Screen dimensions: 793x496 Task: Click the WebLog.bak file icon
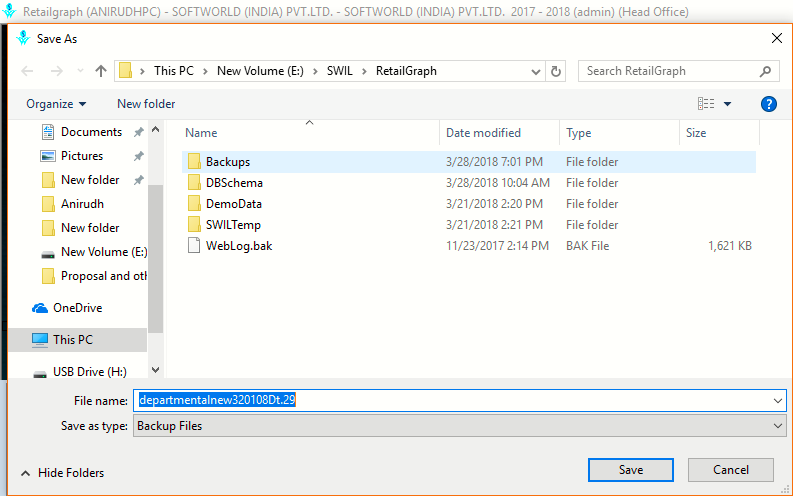click(x=194, y=246)
